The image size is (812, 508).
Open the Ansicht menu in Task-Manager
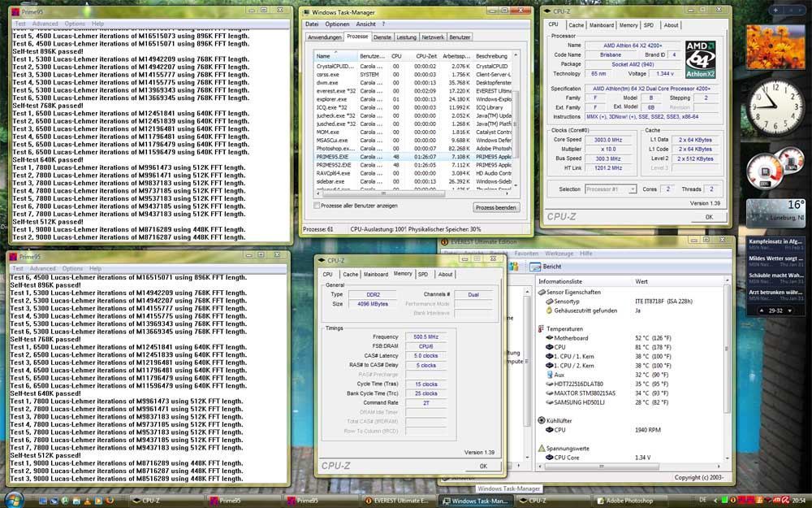365,24
